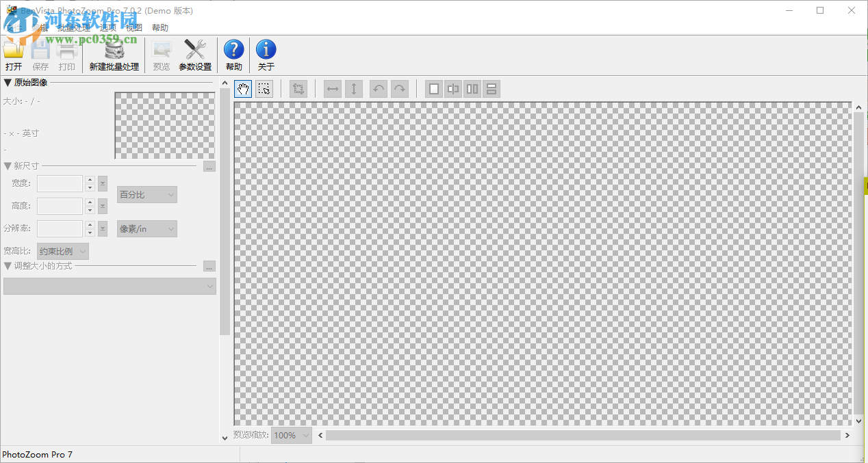Open the 约束比例 aspect ratio dropdown

point(62,251)
